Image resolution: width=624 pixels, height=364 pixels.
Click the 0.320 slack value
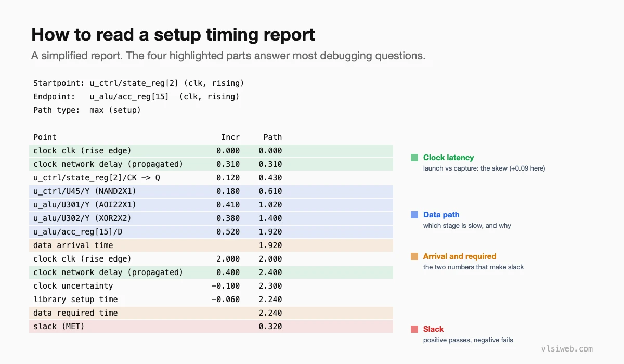click(270, 327)
